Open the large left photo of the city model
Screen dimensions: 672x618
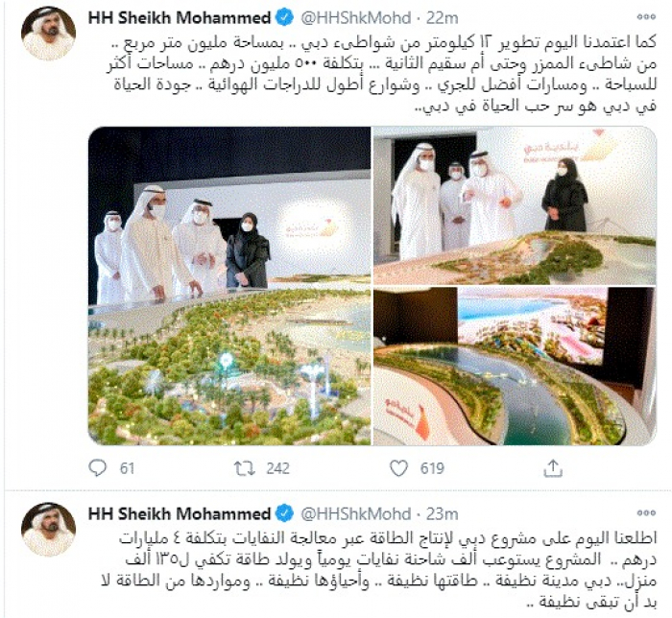(x=229, y=286)
